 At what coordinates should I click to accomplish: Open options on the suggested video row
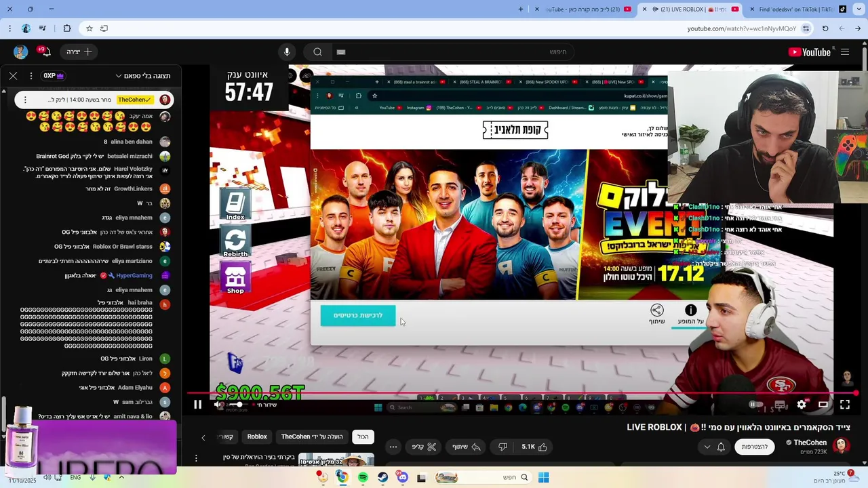click(196, 459)
